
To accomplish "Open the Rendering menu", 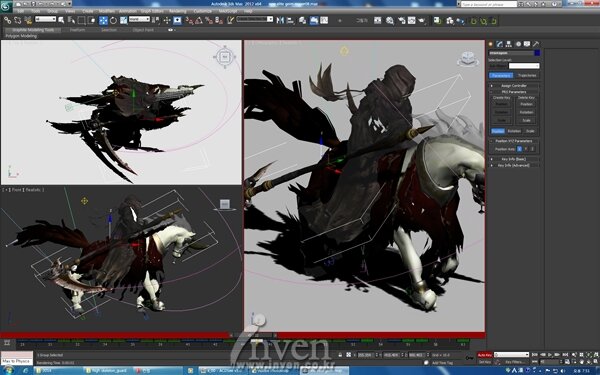I will click(178, 11).
